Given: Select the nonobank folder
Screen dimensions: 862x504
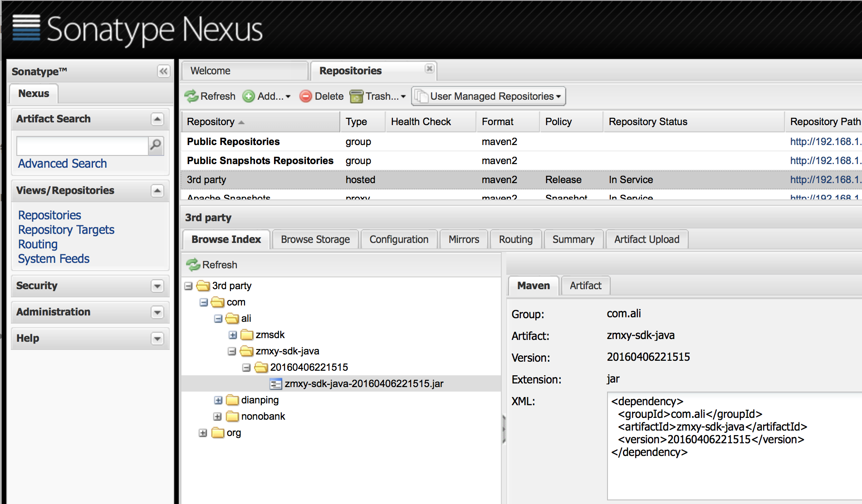Looking at the screenshot, I should [263, 417].
